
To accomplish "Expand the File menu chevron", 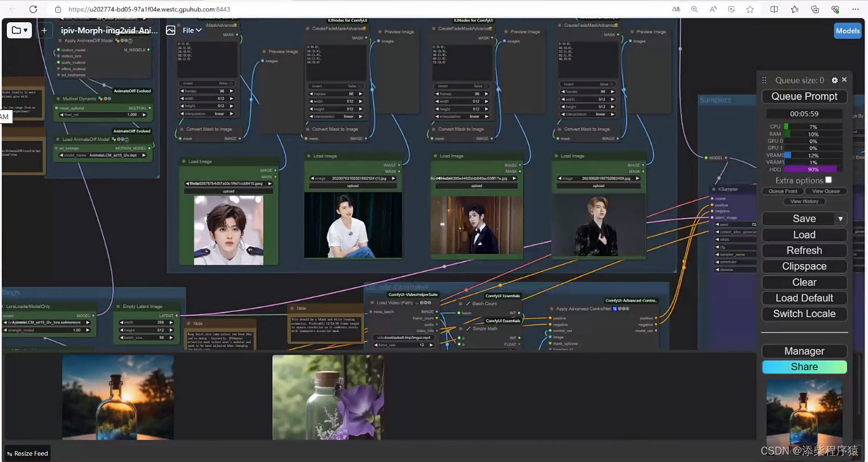I will [198, 30].
